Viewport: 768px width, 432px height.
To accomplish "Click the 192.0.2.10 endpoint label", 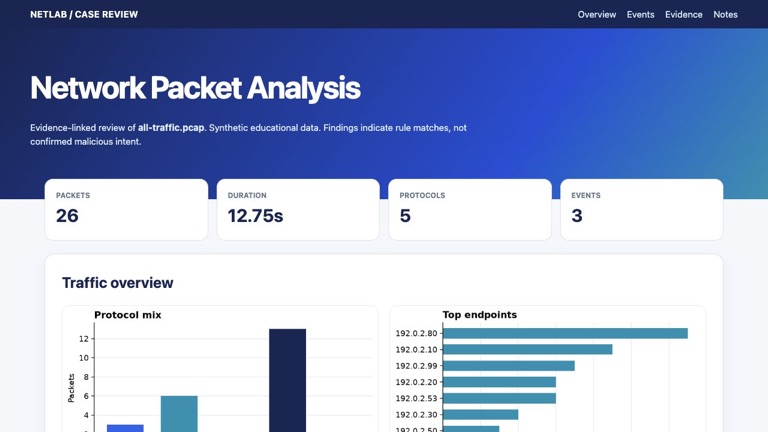I will 416,350.
